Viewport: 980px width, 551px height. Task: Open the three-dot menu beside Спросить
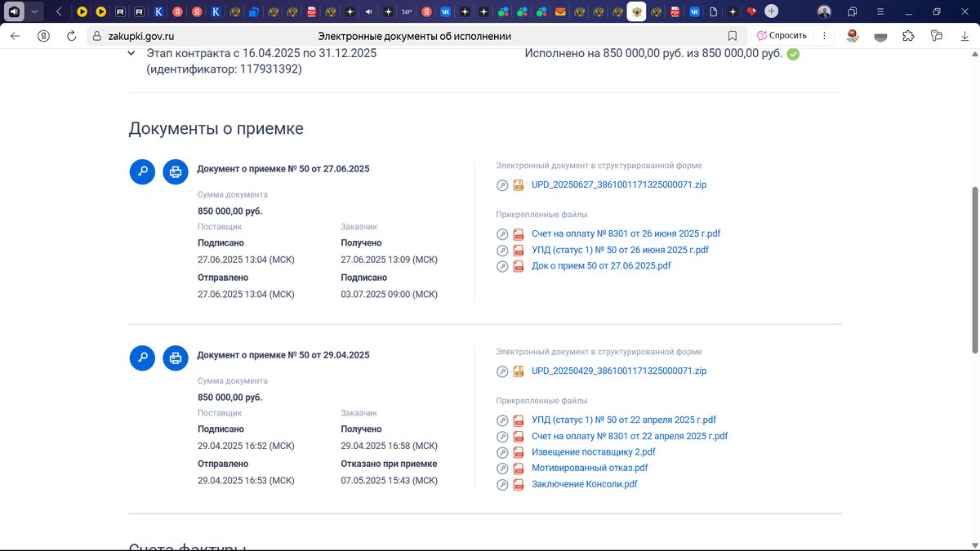(x=824, y=36)
